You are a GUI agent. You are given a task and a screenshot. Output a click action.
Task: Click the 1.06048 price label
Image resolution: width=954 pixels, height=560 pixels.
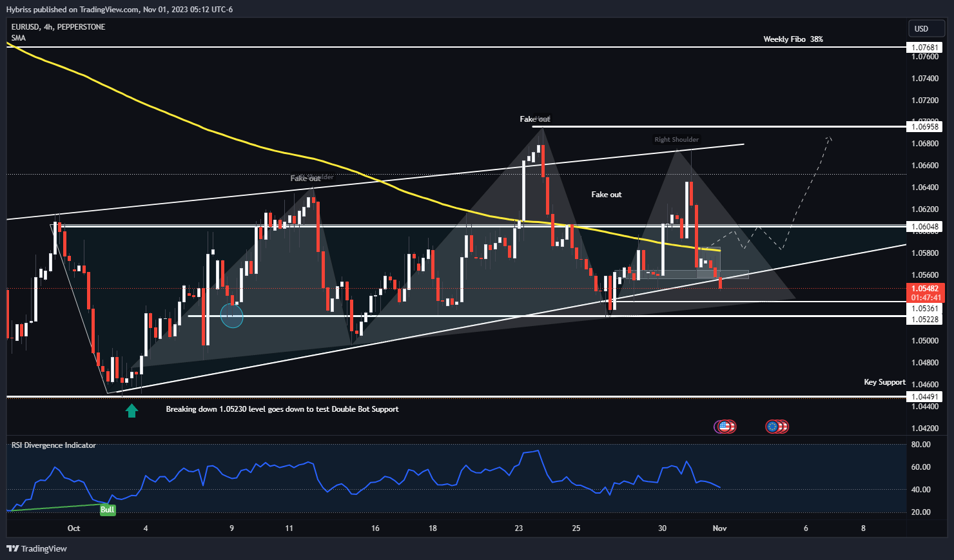[925, 227]
